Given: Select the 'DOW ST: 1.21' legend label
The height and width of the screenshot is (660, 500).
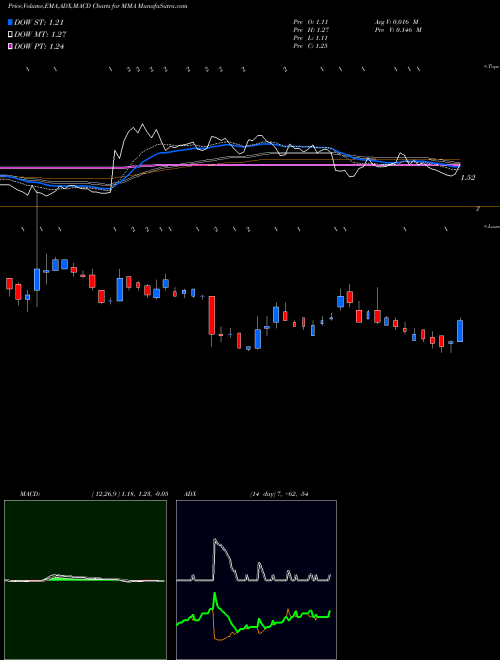Looking at the screenshot, I should [39, 22].
